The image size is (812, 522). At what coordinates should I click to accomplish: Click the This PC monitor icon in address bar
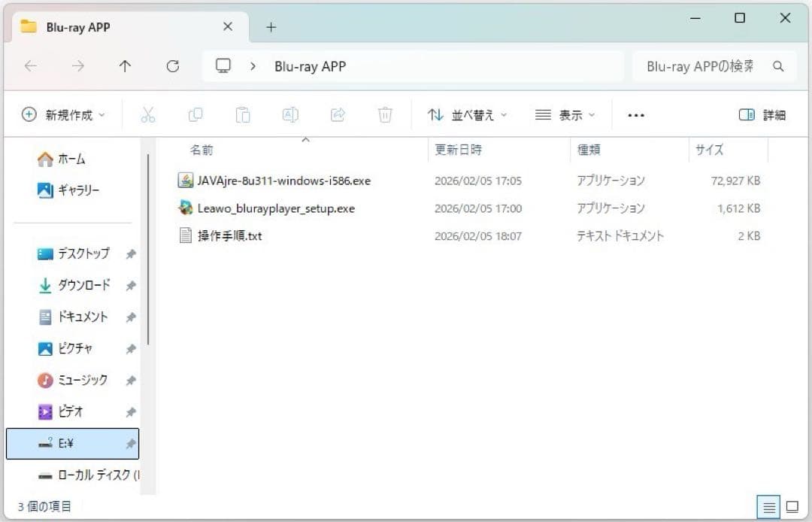[223, 65]
